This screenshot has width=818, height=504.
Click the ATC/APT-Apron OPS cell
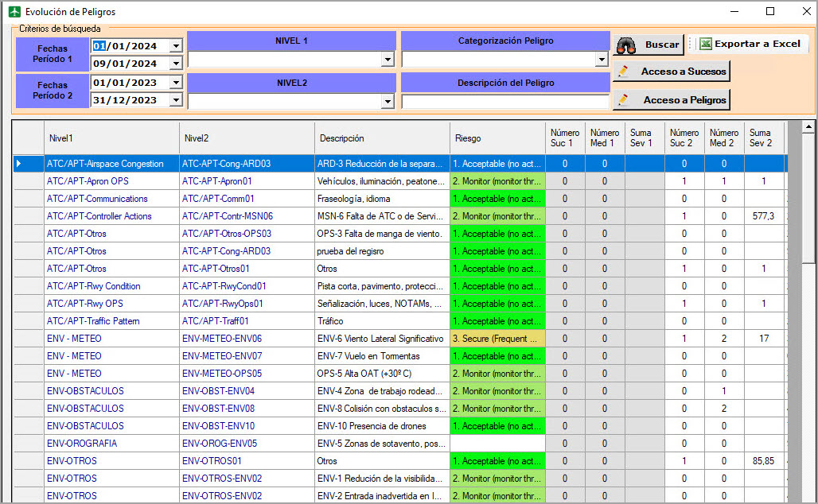(x=88, y=181)
